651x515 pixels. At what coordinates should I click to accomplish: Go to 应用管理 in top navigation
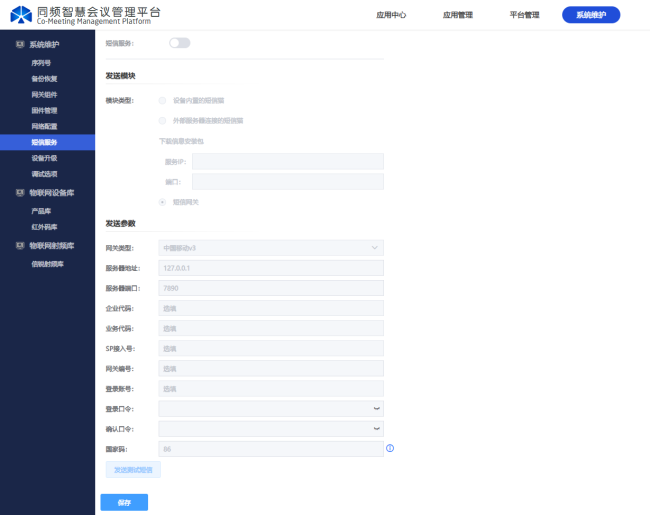pos(458,15)
